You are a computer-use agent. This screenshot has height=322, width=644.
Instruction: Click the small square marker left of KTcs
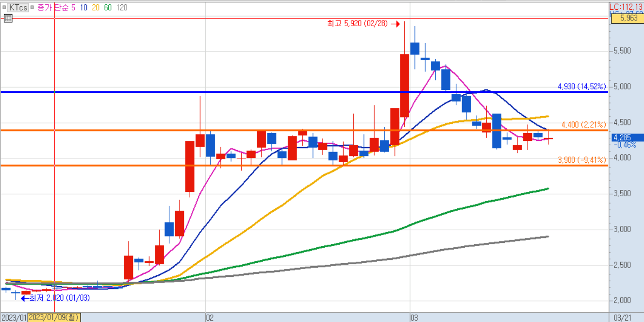[x=5, y=8]
